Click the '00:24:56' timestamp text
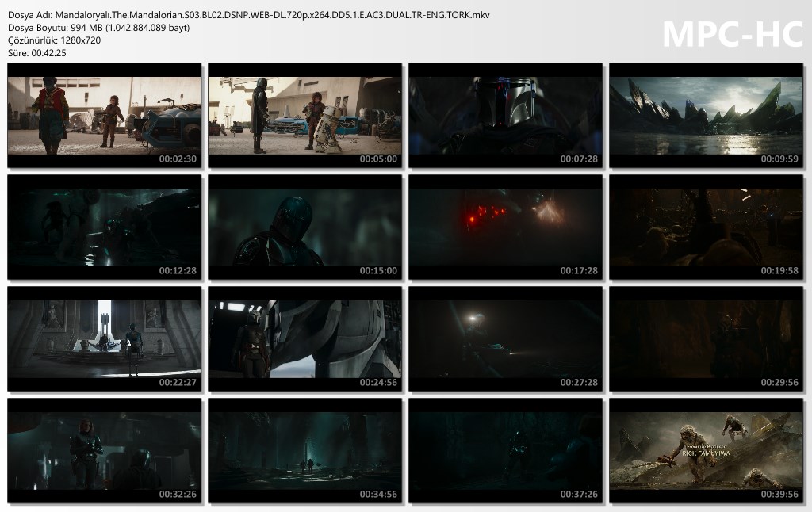 point(378,383)
